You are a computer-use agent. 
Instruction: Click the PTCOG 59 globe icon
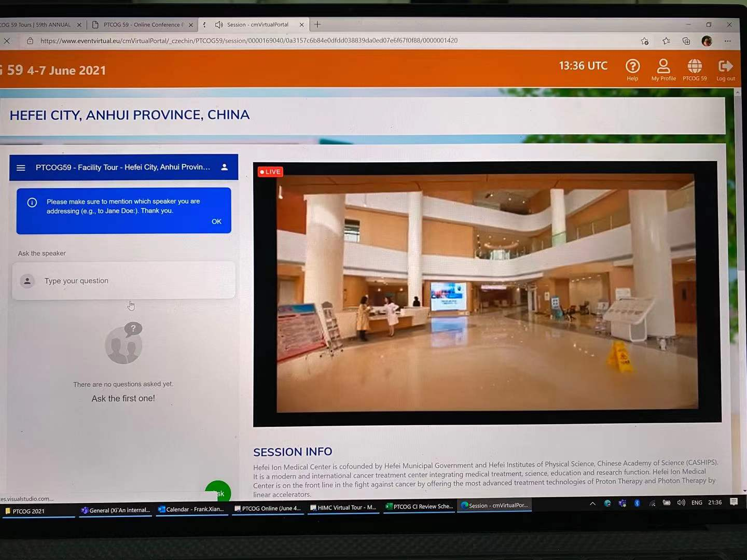click(695, 69)
